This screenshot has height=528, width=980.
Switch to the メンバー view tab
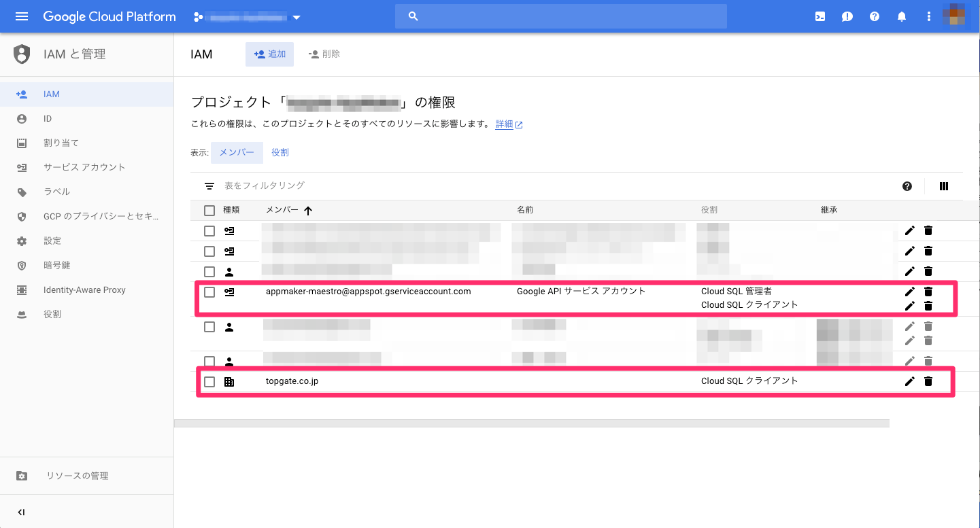click(x=237, y=153)
